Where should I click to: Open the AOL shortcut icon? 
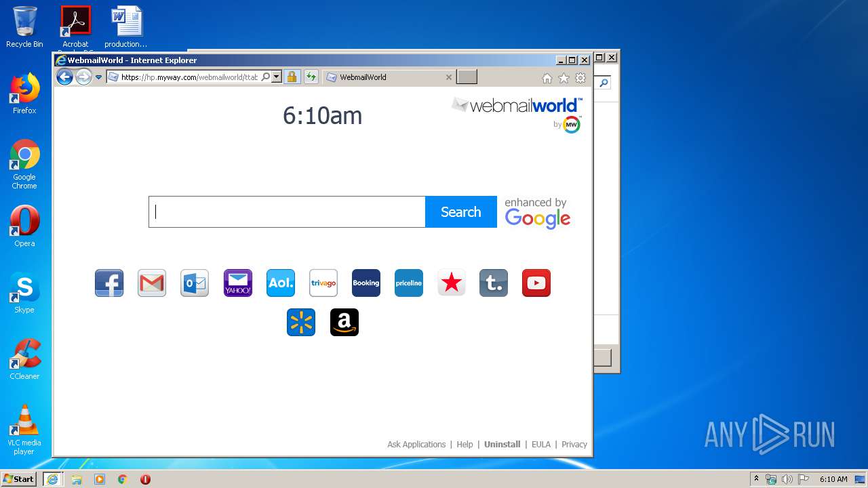[x=281, y=283]
